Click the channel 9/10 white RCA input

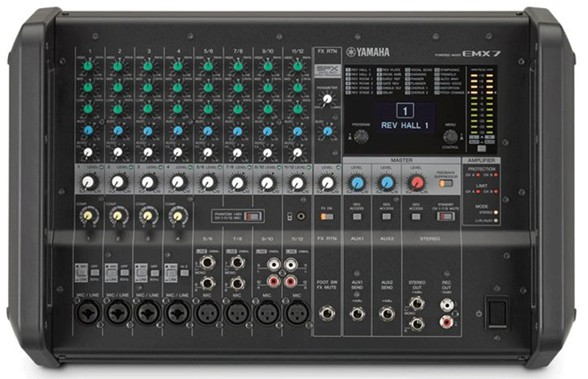pyautogui.click(x=274, y=265)
